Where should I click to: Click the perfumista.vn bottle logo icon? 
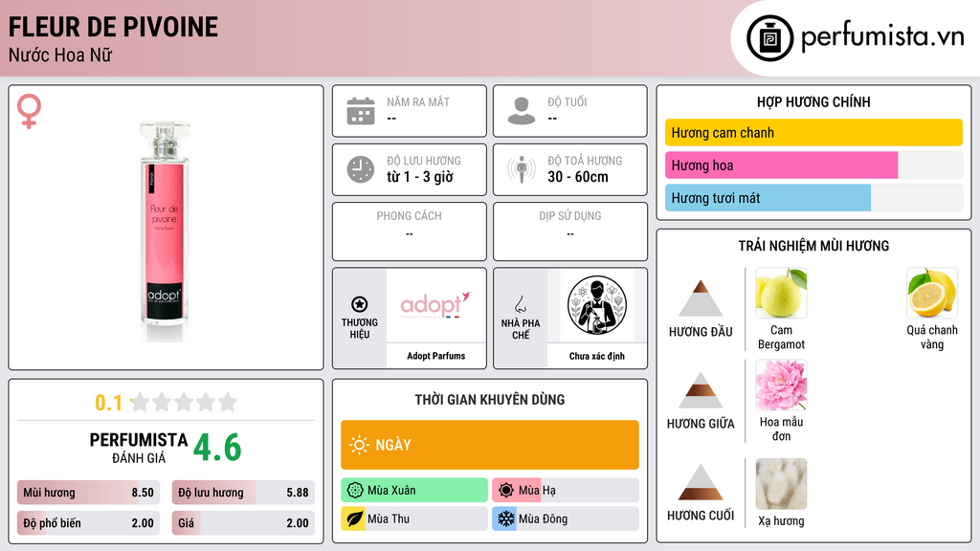pyautogui.click(x=769, y=38)
